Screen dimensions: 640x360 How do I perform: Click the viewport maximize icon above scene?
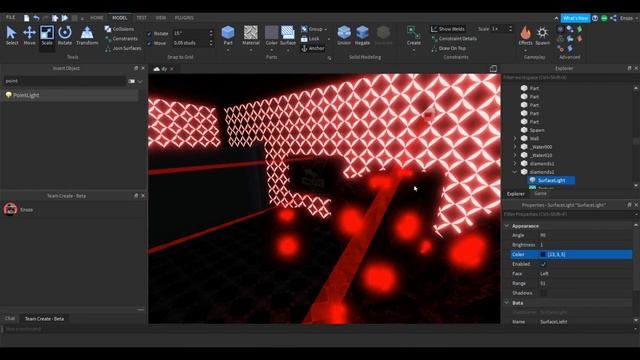pyautogui.click(x=493, y=69)
